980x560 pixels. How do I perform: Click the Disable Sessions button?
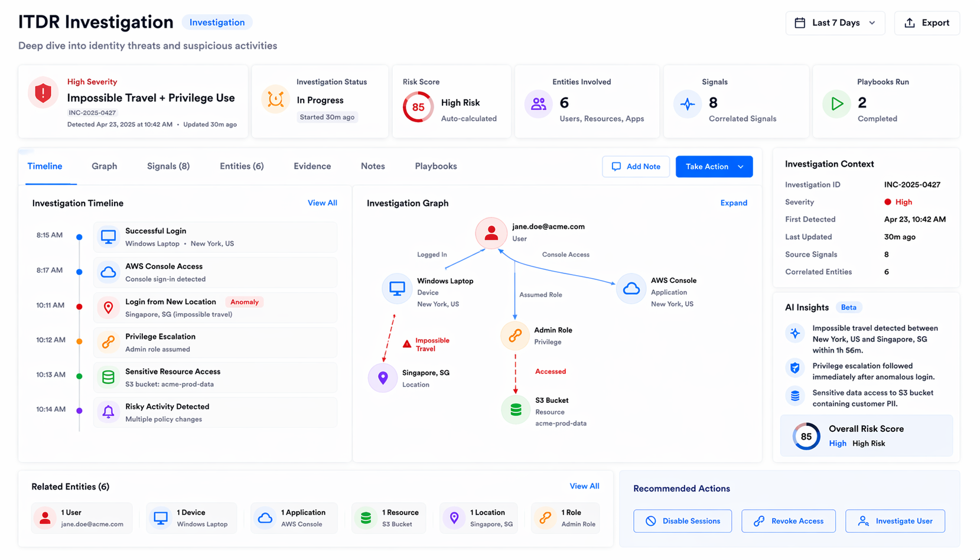682,521
